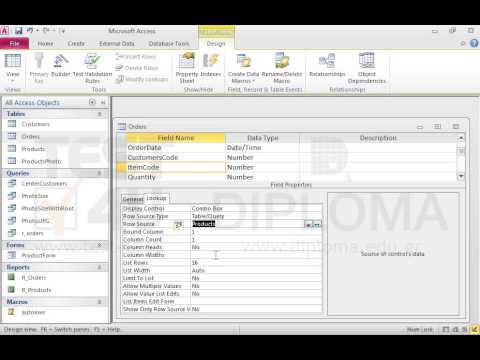The width and height of the screenshot is (480, 360).
Task: Click the Display Control Combo Box value
Action: 256,208
